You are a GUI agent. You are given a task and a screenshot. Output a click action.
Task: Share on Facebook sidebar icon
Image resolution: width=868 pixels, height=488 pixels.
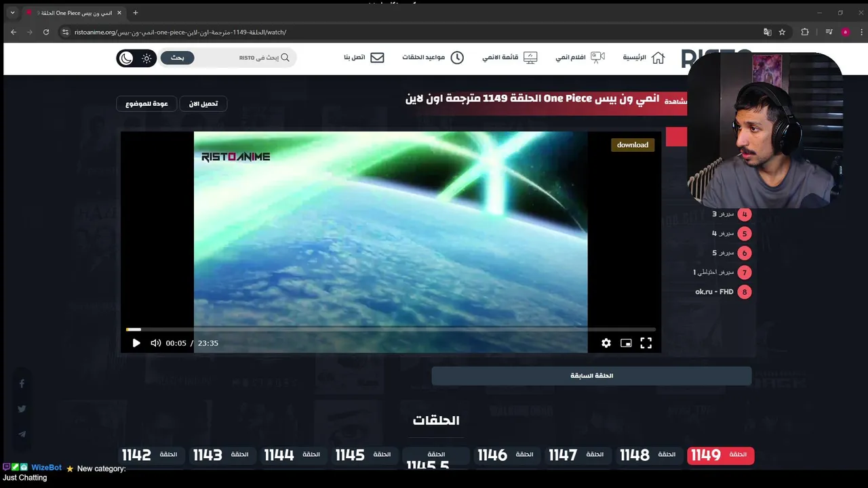click(x=22, y=384)
